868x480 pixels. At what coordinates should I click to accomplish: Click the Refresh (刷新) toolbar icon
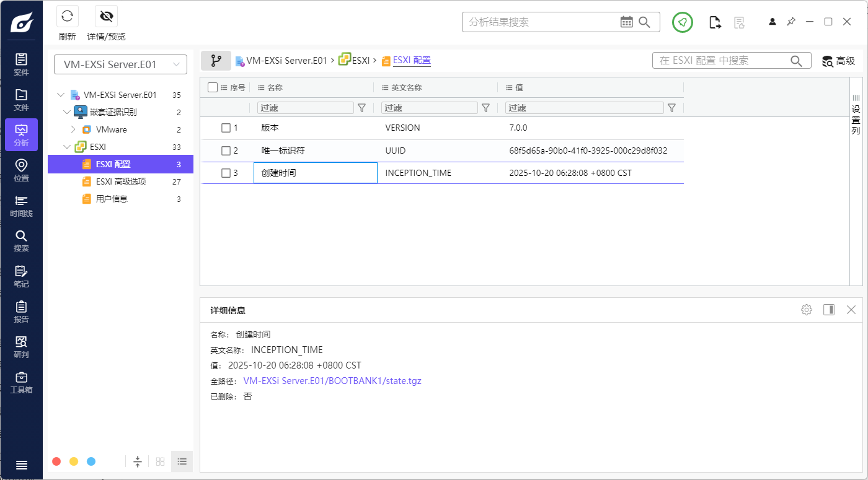click(x=67, y=17)
